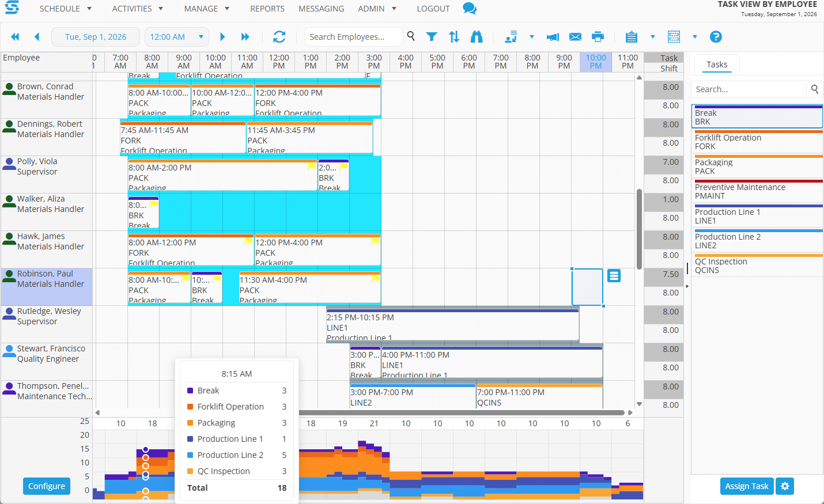Click the employee search magnifier icon
The image size is (824, 504).
click(411, 36)
